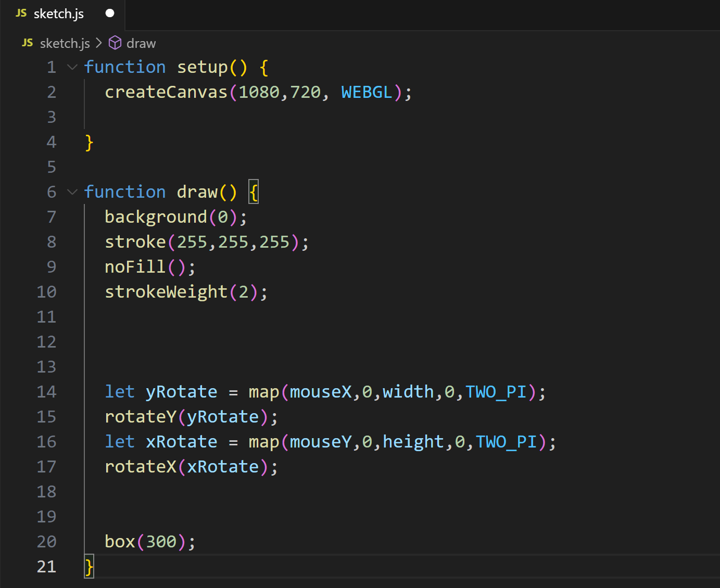Click the strokeWeight function call

pos(166,292)
